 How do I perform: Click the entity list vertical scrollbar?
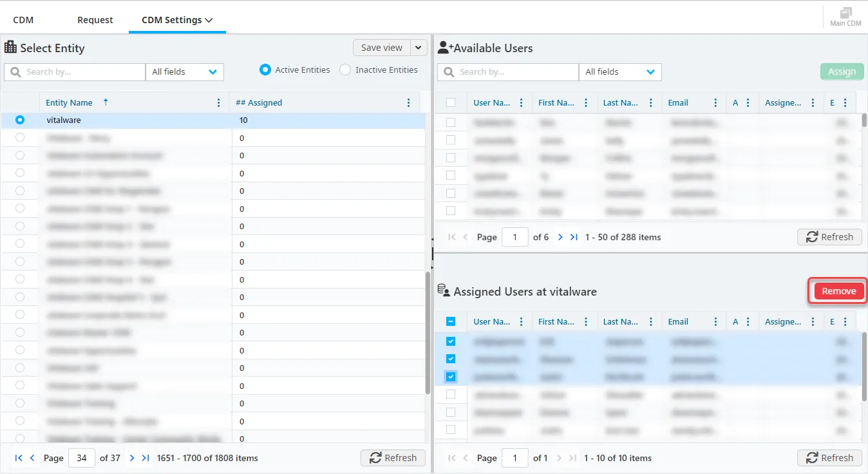tap(428, 332)
